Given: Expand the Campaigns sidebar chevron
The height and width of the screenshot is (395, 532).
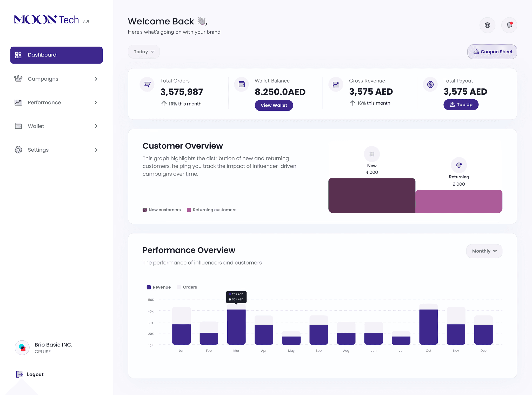Looking at the screenshot, I should [96, 79].
